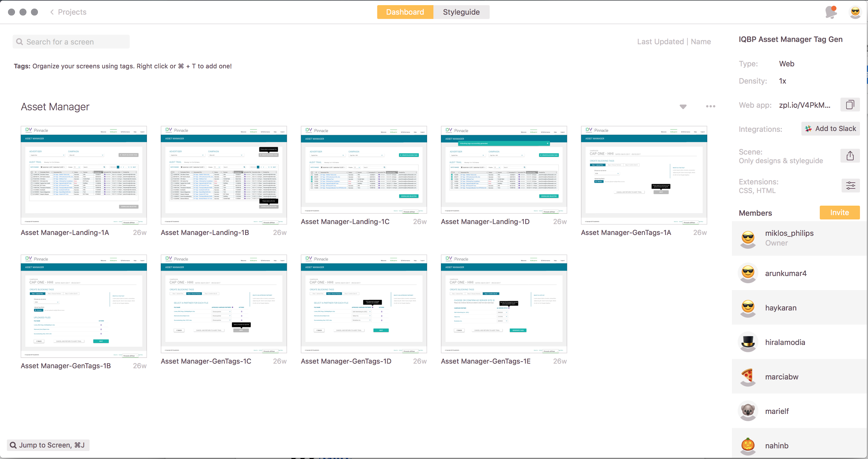Click the magnifier icon in search field

(x=20, y=42)
